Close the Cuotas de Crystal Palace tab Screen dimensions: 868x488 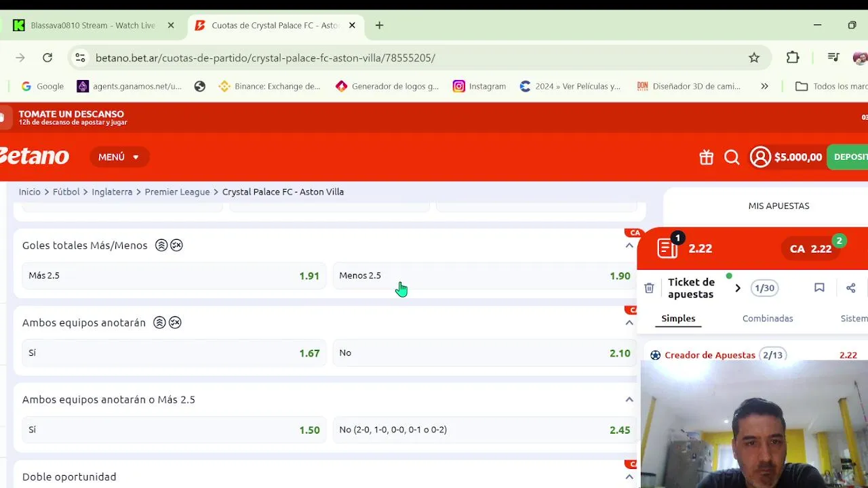coord(352,25)
